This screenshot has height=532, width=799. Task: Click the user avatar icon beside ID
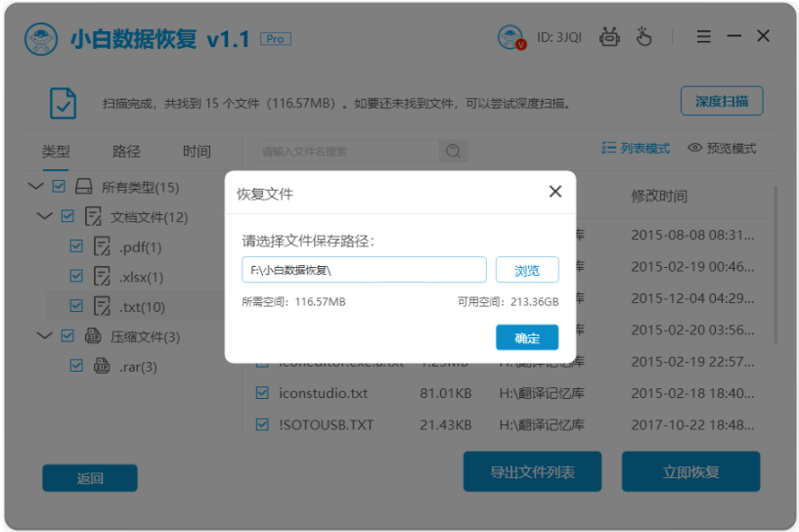click(x=511, y=37)
